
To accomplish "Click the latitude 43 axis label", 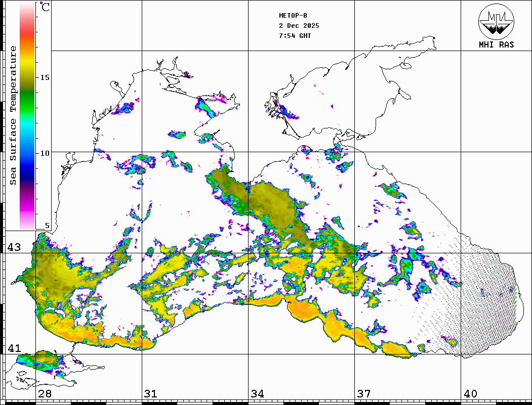I will point(13,247).
